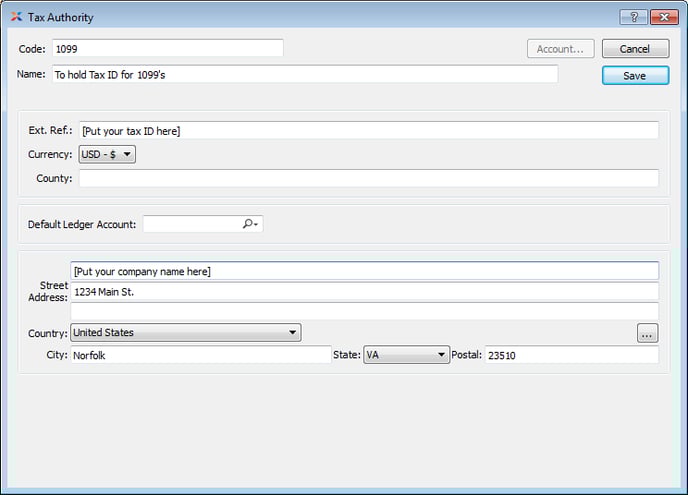
Task: Click the Cancel button
Action: coord(635,49)
